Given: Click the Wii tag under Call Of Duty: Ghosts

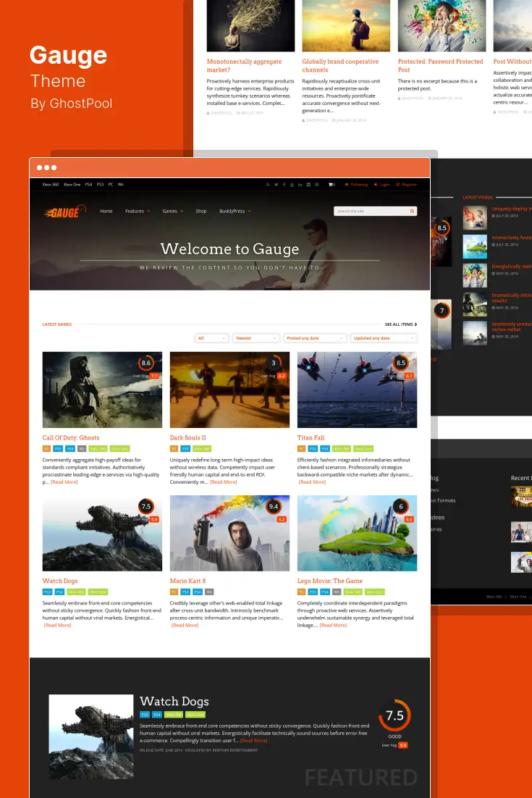Looking at the screenshot, I should tap(81, 449).
